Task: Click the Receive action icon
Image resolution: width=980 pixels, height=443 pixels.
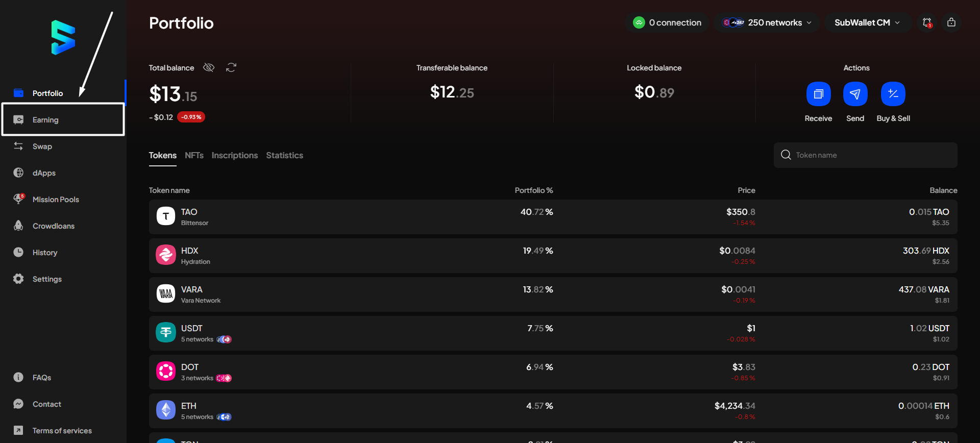Action: [818, 94]
